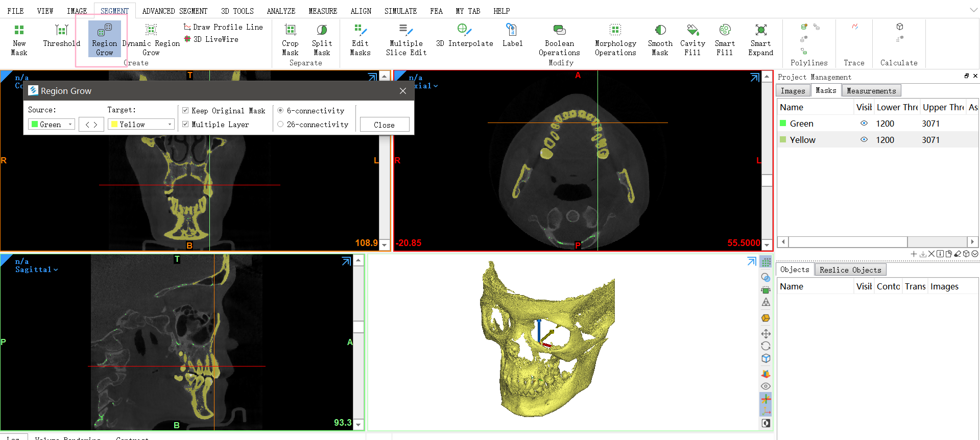Launch the Smart Fill tool
The width and height of the screenshot is (980, 440).
click(725, 39)
